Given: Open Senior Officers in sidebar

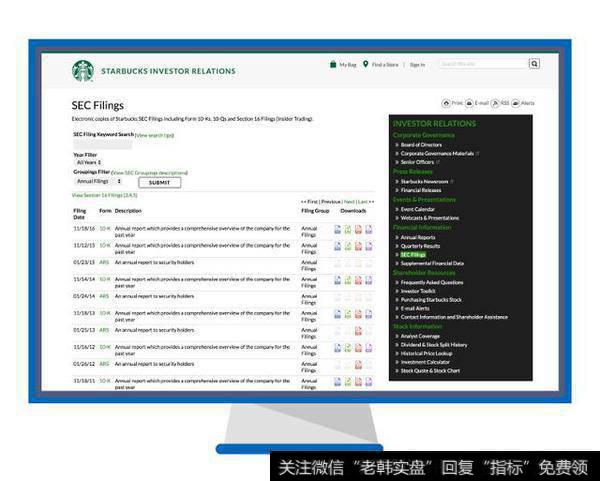Looking at the screenshot, I should [417, 162].
